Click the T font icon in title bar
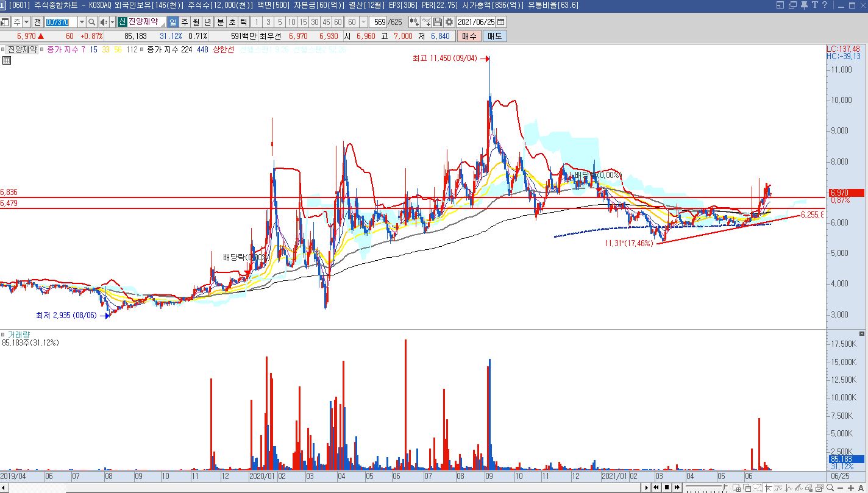This screenshot has height=493, width=868. [815, 5]
